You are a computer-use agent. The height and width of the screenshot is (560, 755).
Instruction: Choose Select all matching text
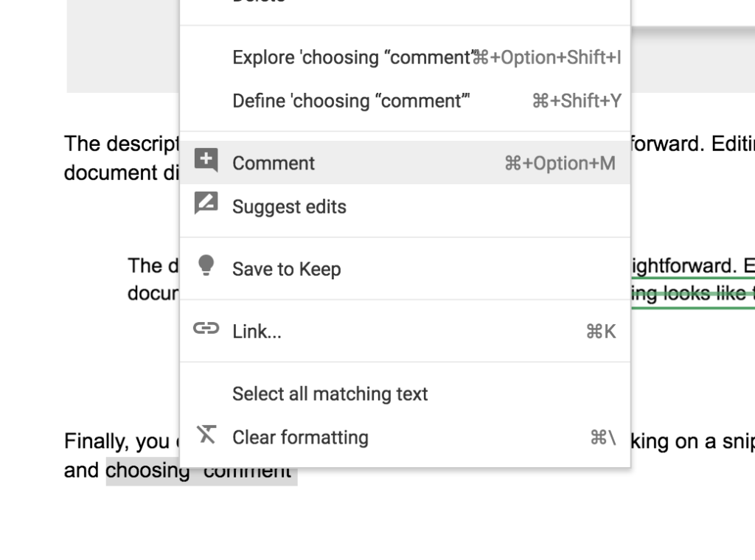point(330,393)
